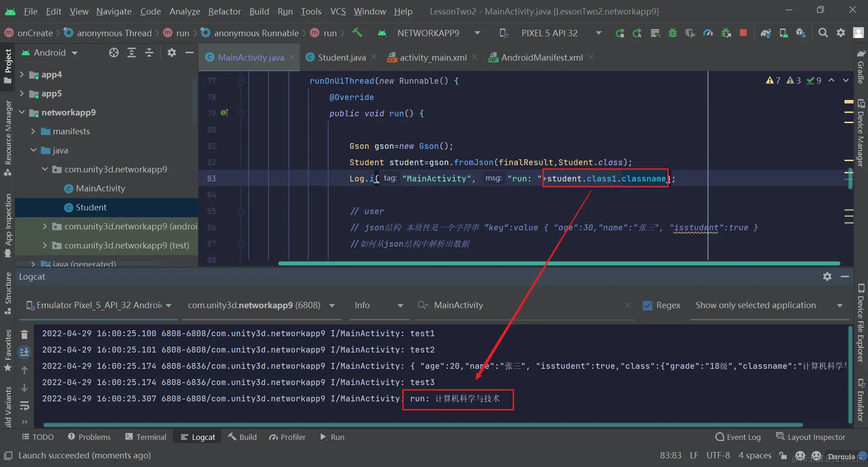Click Apply Changes and Restart Activity icon
Image resolution: width=868 pixels, height=467 pixels.
[637, 33]
